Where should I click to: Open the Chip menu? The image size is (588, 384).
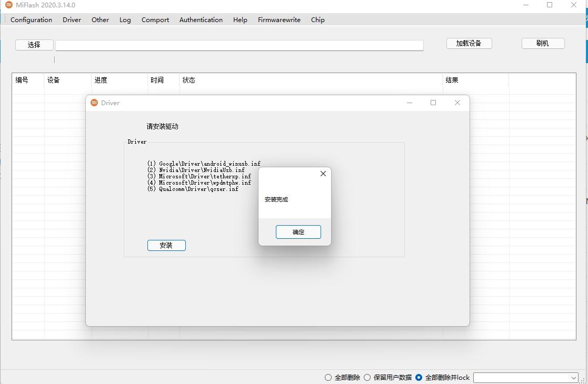[x=317, y=20]
